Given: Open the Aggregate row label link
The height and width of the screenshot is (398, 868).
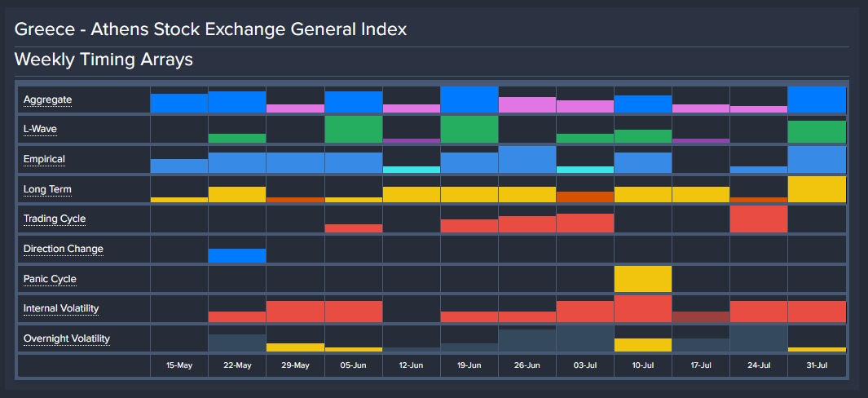Looking at the screenshot, I should click(47, 99).
